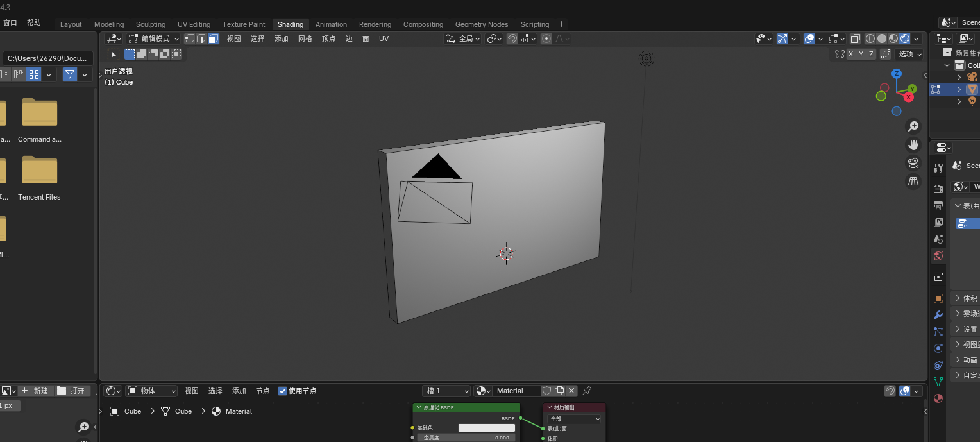Open the 全局 transform orientation dropdown
This screenshot has height=442, width=980.
tap(463, 38)
